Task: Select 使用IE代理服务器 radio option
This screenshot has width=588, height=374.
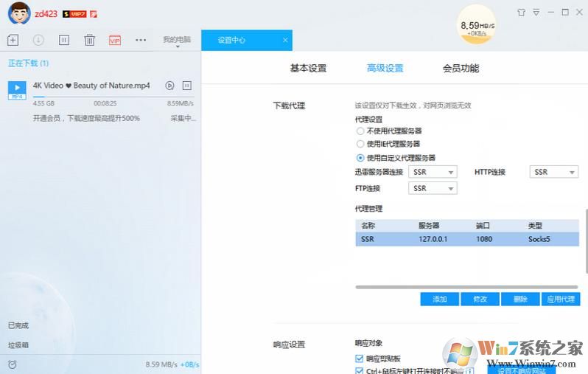Action: pyautogui.click(x=360, y=144)
